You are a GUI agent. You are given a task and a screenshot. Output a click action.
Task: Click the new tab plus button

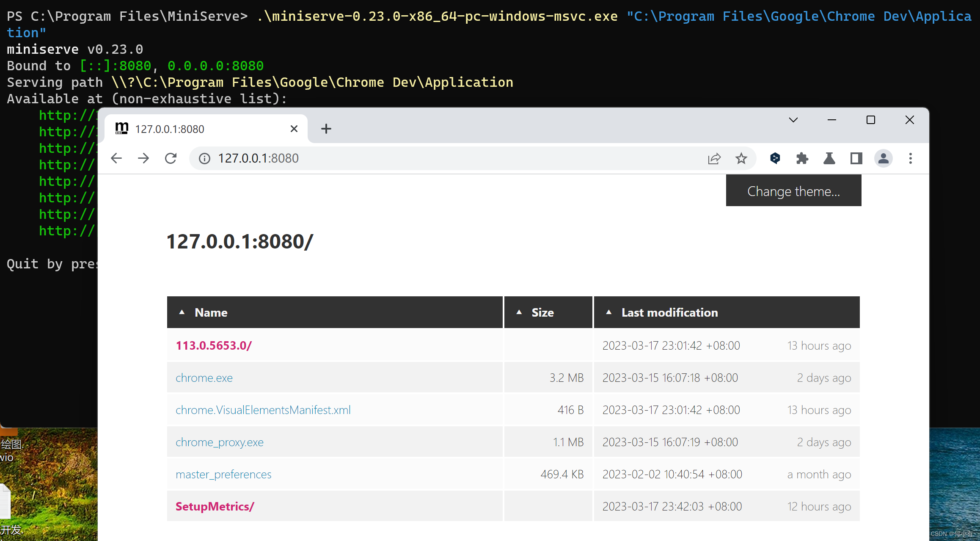pos(326,129)
